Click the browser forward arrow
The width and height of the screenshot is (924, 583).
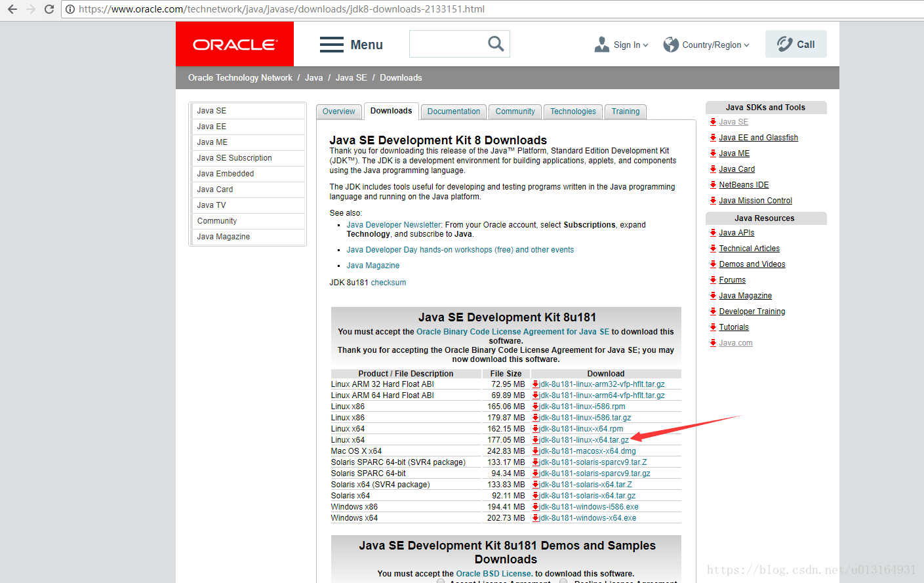point(31,9)
